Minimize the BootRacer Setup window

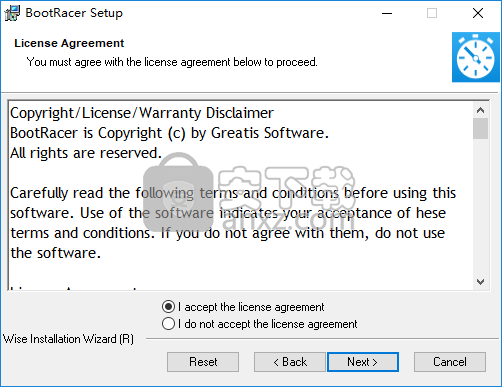pos(387,13)
